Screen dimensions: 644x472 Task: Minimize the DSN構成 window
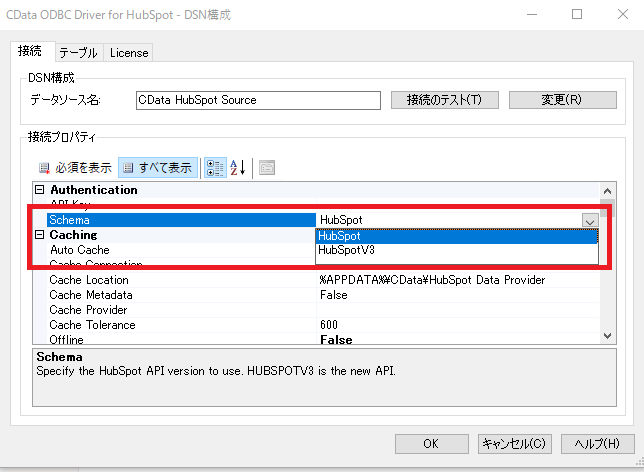[532, 14]
